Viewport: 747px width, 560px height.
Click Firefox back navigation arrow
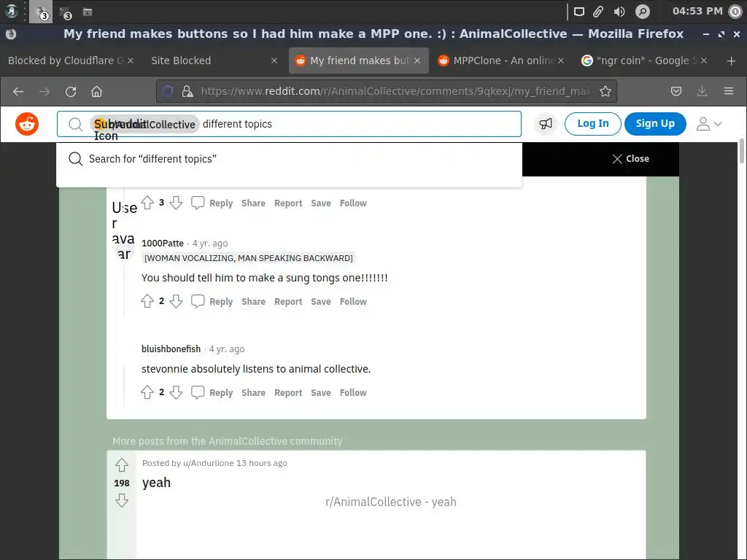pyautogui.click(x=18, y=91)
